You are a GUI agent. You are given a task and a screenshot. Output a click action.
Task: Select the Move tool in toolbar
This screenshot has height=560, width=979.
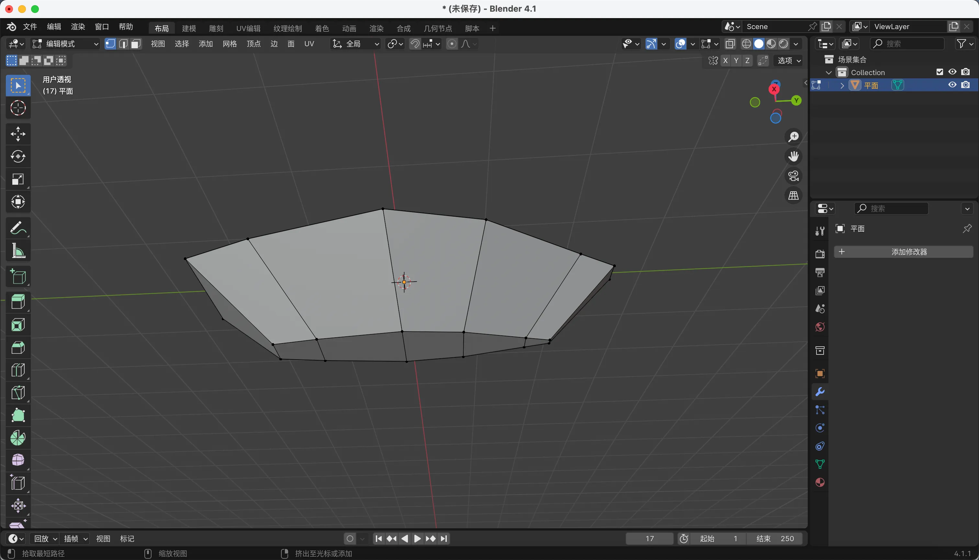(18, 134)
